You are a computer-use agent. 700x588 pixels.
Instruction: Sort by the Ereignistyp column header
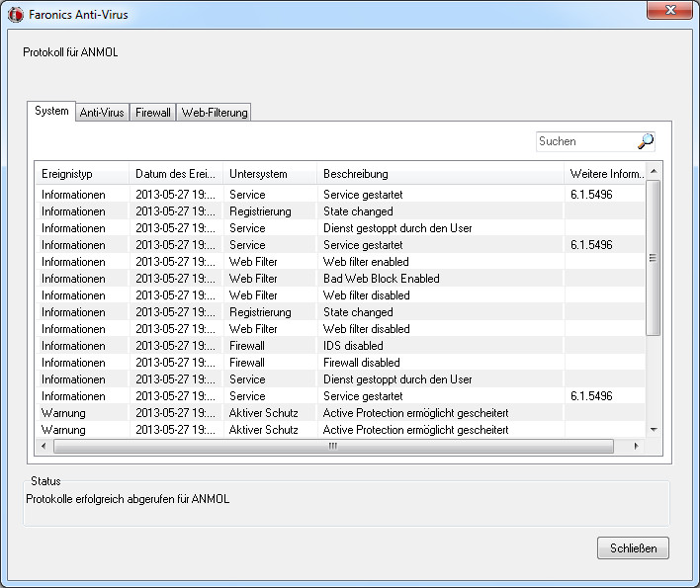82,174
